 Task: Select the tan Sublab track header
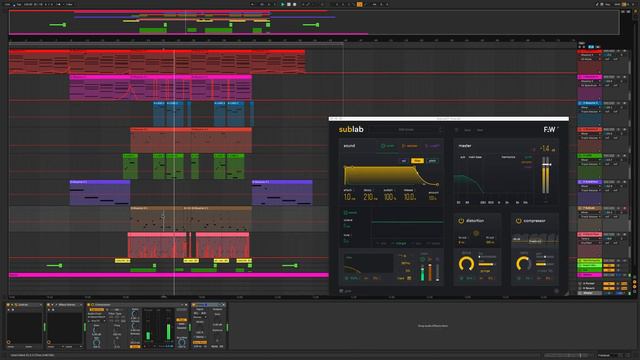pyautogui.click(x=589, y=208)
